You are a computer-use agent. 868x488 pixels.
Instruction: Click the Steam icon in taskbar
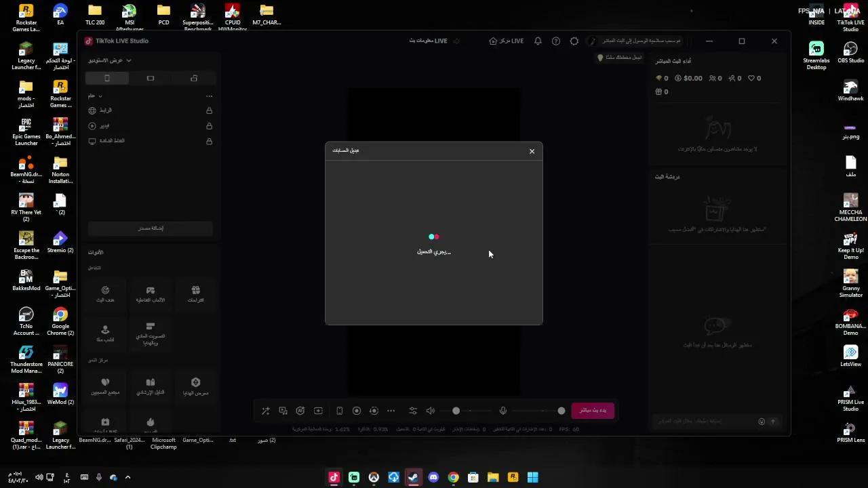(413, 478)
